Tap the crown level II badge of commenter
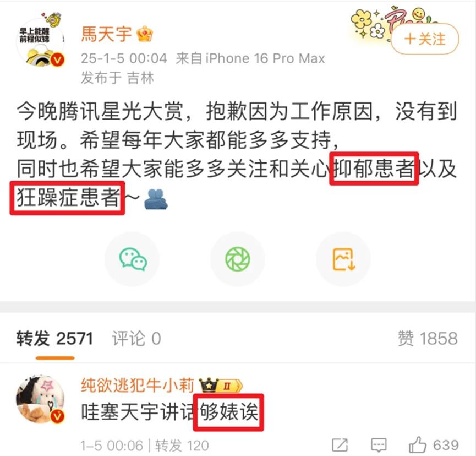The height and width of the screenshot is (456, 476). click(x=221, y=385)
